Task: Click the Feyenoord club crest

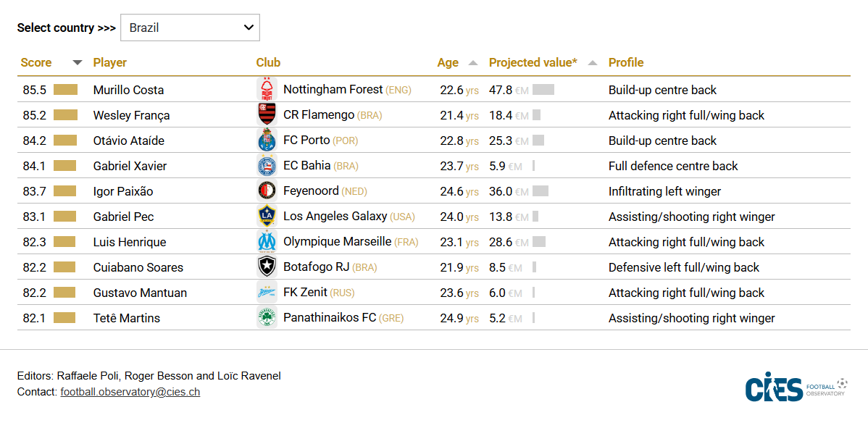Action: pos(267,191)
